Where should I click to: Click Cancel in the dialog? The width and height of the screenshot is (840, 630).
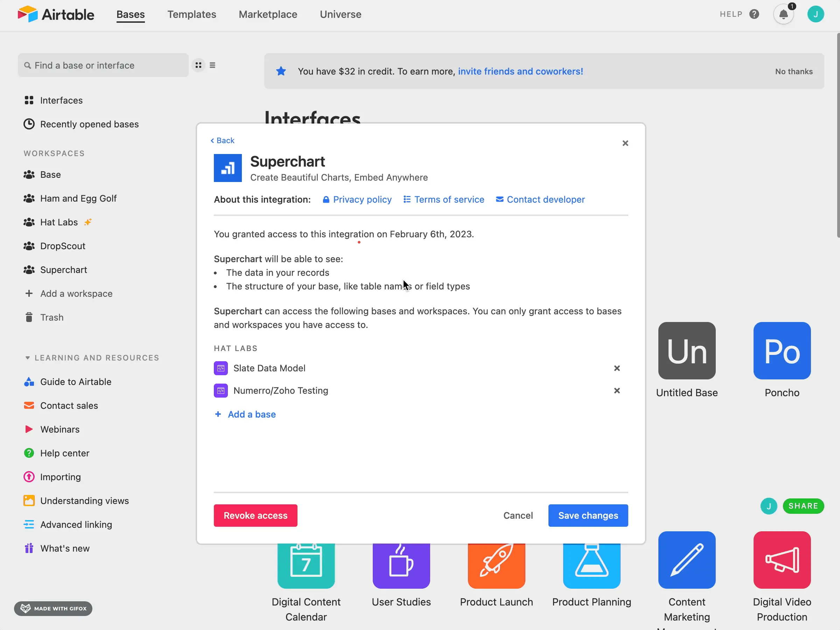[518, 515]
